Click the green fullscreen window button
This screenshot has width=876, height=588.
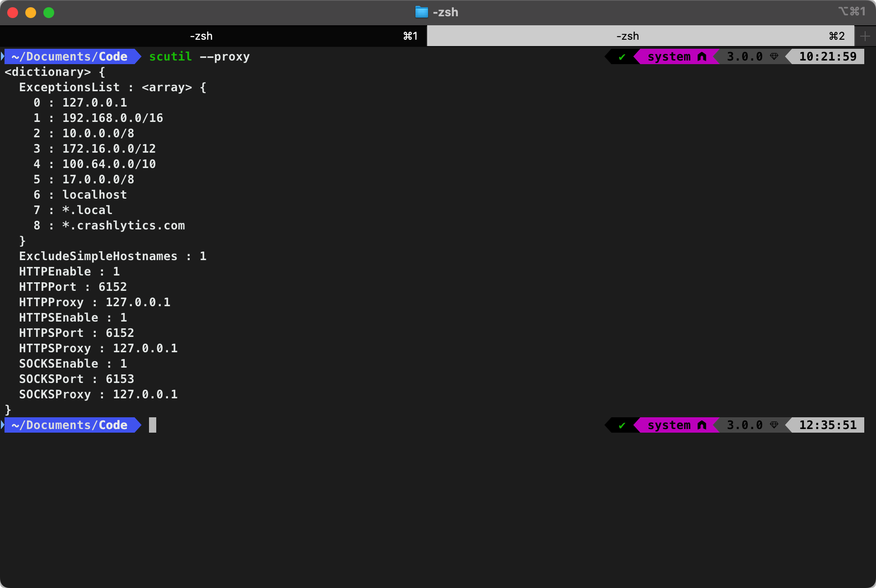[49, 13]
